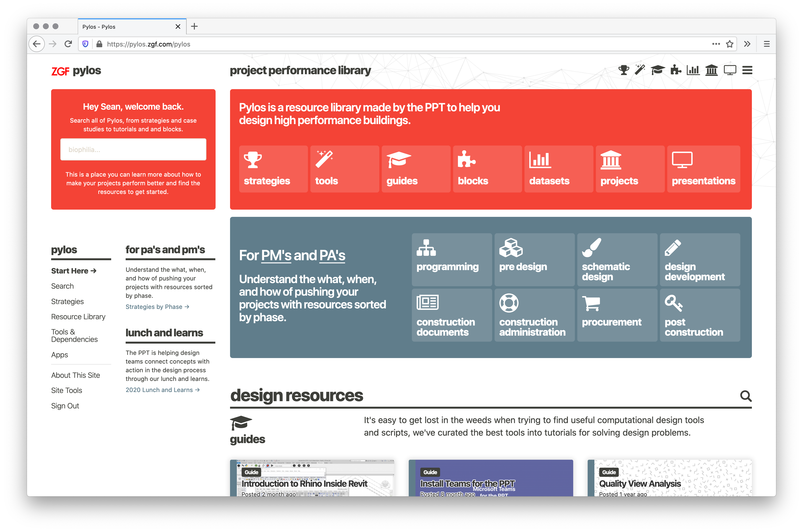Open the procurement phase tile
This screenshot has width=803, height=532.
point(617,315)
